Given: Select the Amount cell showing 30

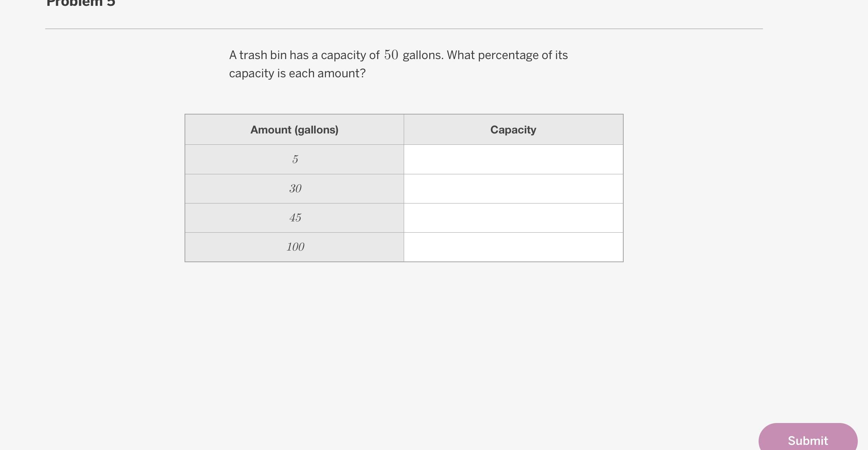Looking at the screenshot, I should [x=295, y=189].
